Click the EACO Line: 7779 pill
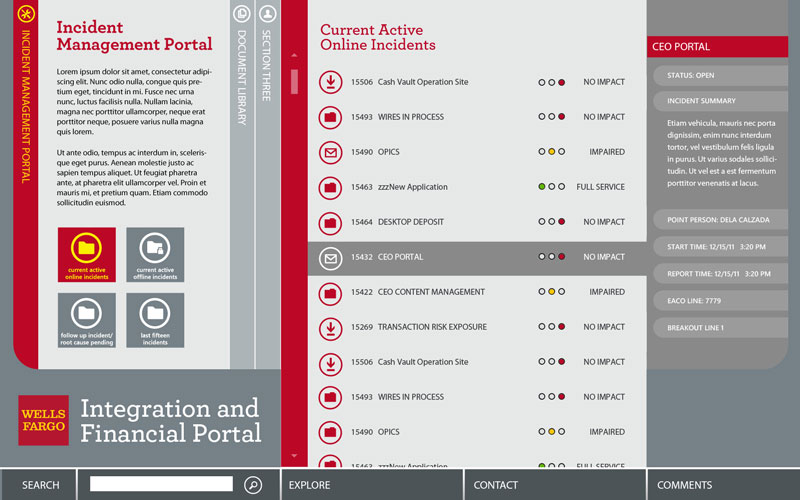This screenshot has width=800, height=500. (x=720, y=301)
